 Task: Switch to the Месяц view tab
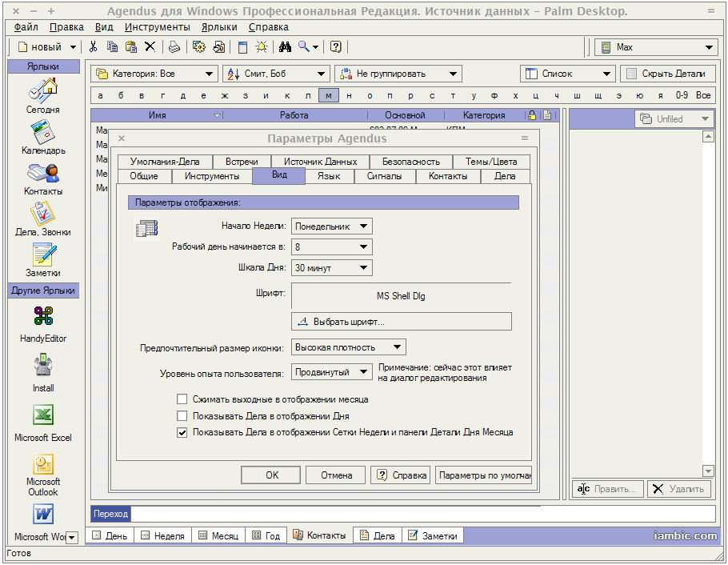click(x=218, y=535)
